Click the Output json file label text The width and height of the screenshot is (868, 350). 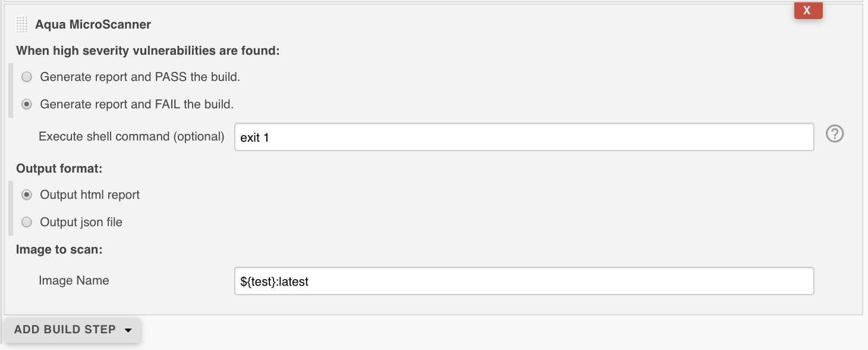81,222
